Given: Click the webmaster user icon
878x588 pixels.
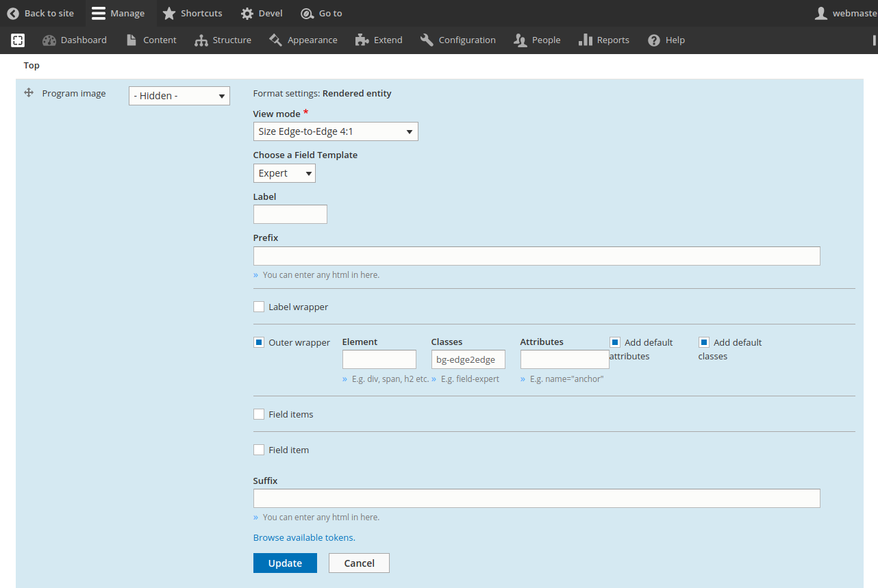Looking at the screenshot, I should (x=820, y=13).
